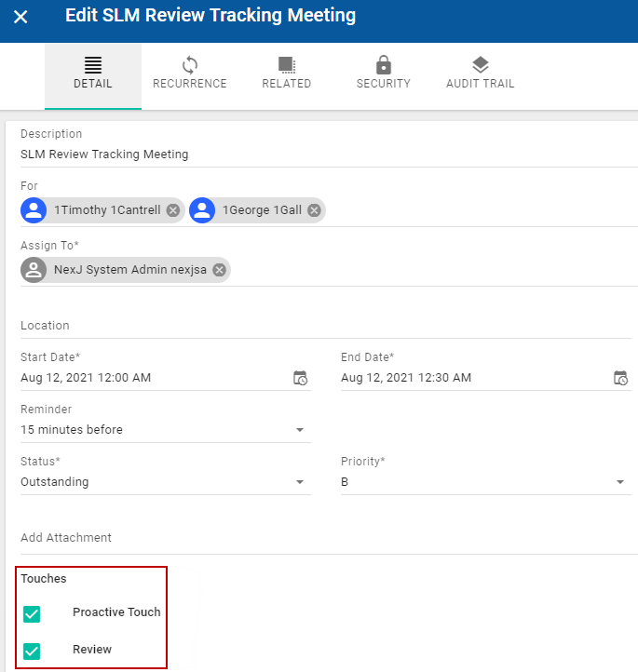Select the Detail tab
Viewport: 638px width, 672px height.
93,74
